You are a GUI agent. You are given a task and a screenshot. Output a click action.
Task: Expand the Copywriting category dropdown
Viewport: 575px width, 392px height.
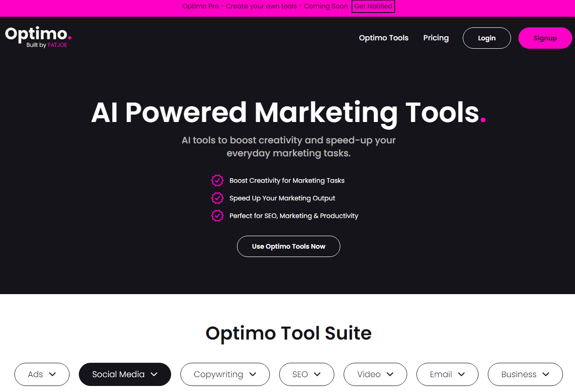click(225, 374)
